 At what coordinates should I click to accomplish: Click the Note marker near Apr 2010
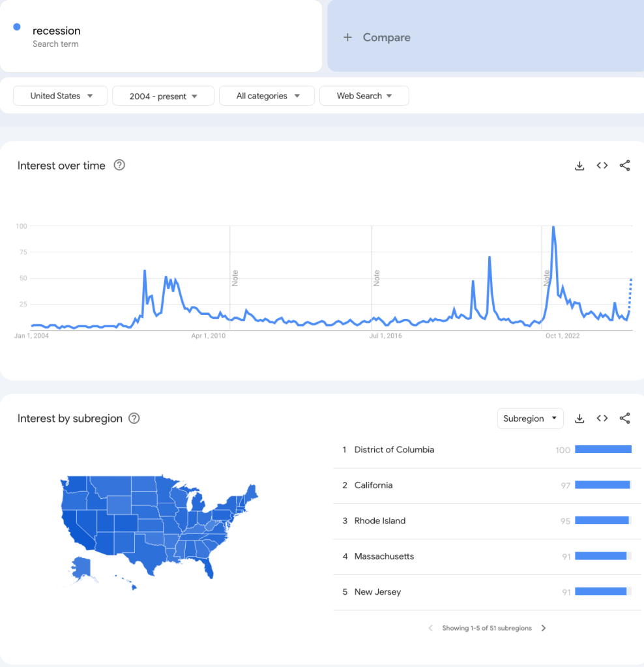tap(235, 278)
